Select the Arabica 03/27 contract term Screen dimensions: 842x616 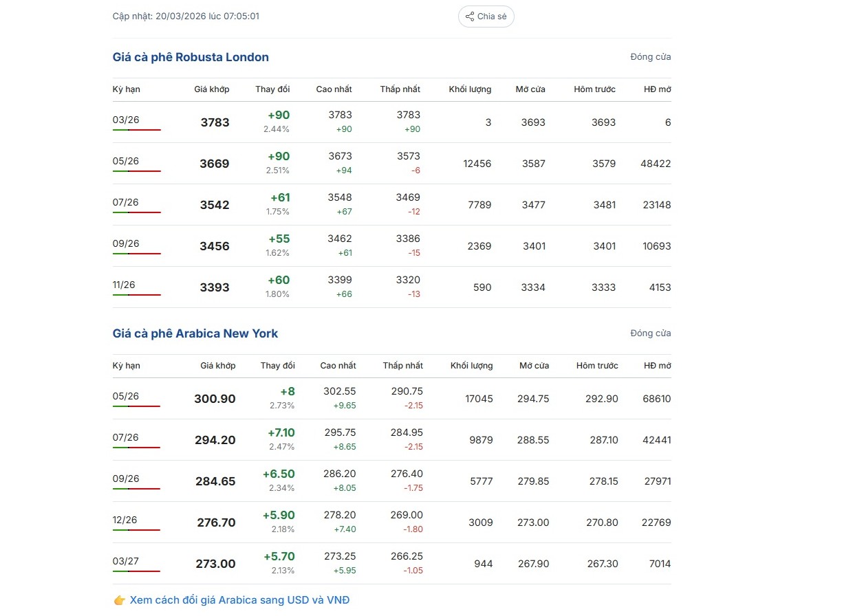[126, 561]
